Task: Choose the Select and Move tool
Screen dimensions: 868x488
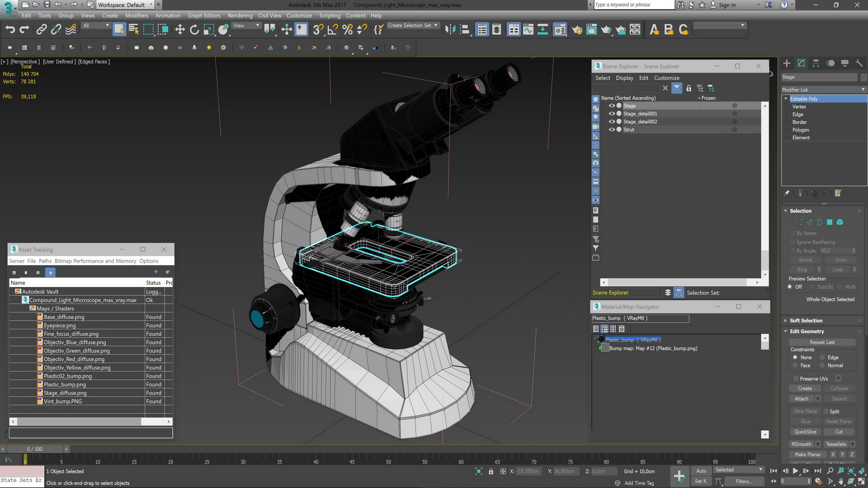Action: pos(180,30)
